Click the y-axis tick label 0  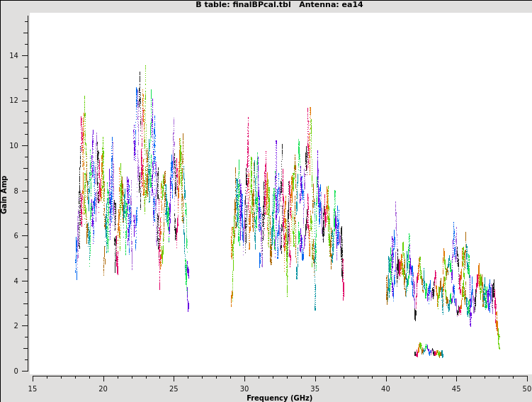17,371
